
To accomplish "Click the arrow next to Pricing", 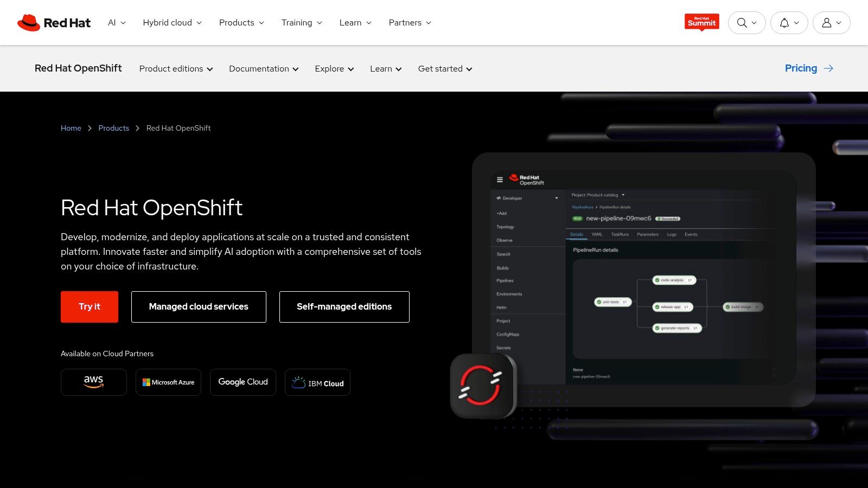I will (828, 68).
